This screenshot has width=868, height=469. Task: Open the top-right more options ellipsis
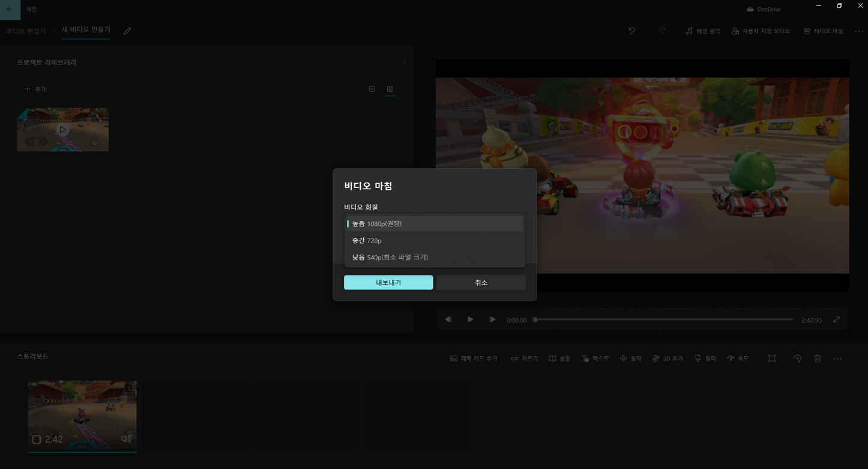coord(859,31)
